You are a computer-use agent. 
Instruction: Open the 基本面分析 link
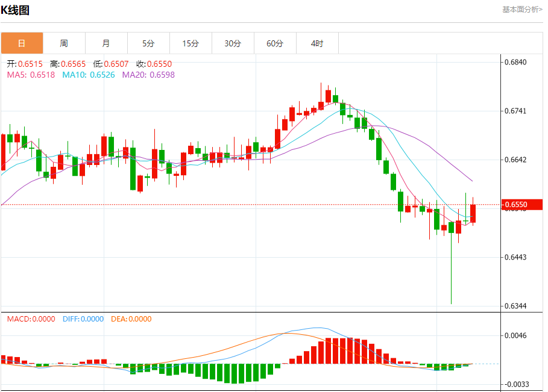(x=522, y=10)
